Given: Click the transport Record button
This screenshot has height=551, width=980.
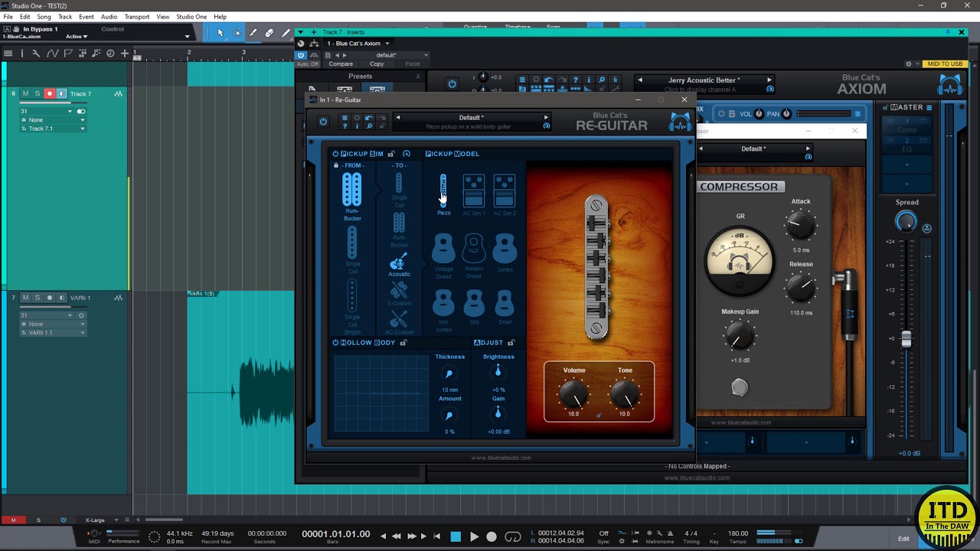Looking at the screenshot, I should pyautogui.click(x=492, y=537).
